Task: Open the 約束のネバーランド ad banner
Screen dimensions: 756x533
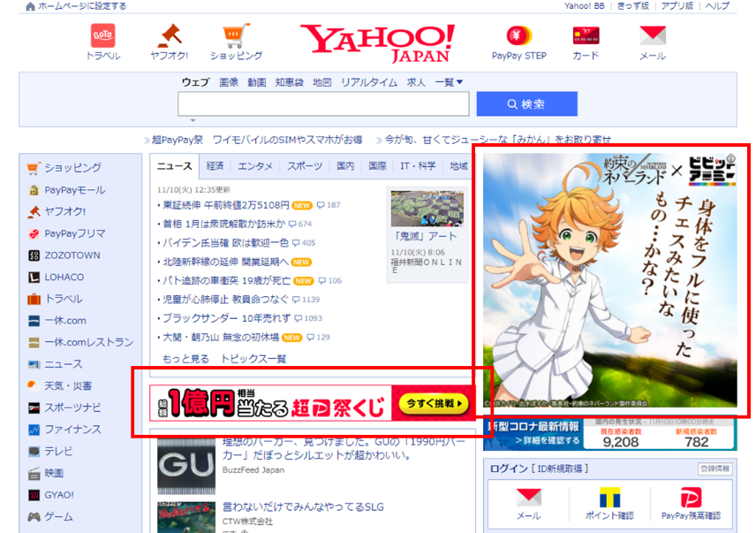Action: click(x=610, y=280)
